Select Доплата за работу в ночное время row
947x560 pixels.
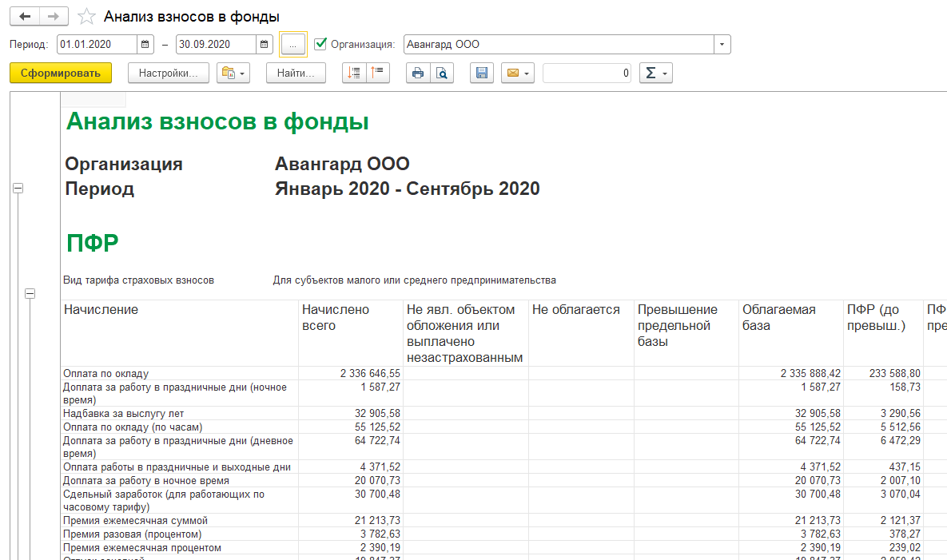coord(145,480)
